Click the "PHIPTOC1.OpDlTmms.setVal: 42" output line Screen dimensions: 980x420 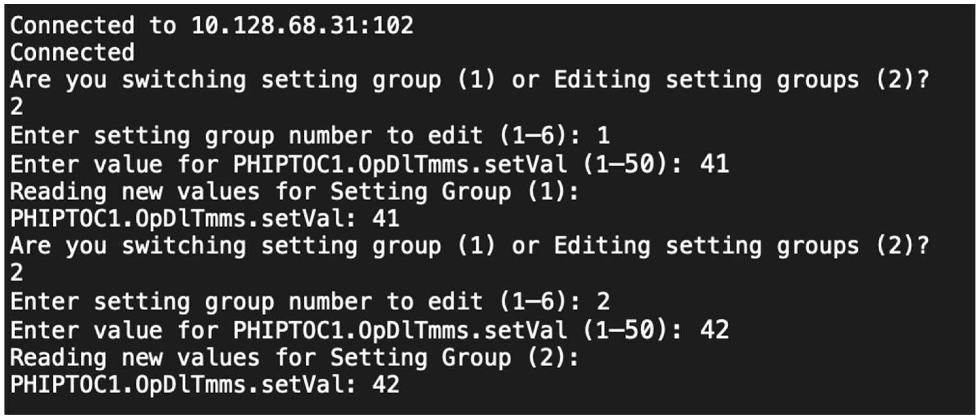click(205, 385)
